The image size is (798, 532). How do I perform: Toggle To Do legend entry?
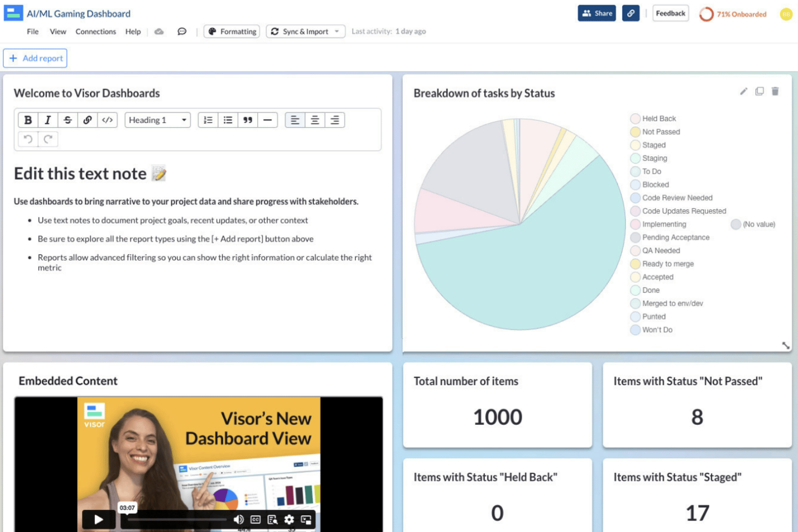coord(646,171)
